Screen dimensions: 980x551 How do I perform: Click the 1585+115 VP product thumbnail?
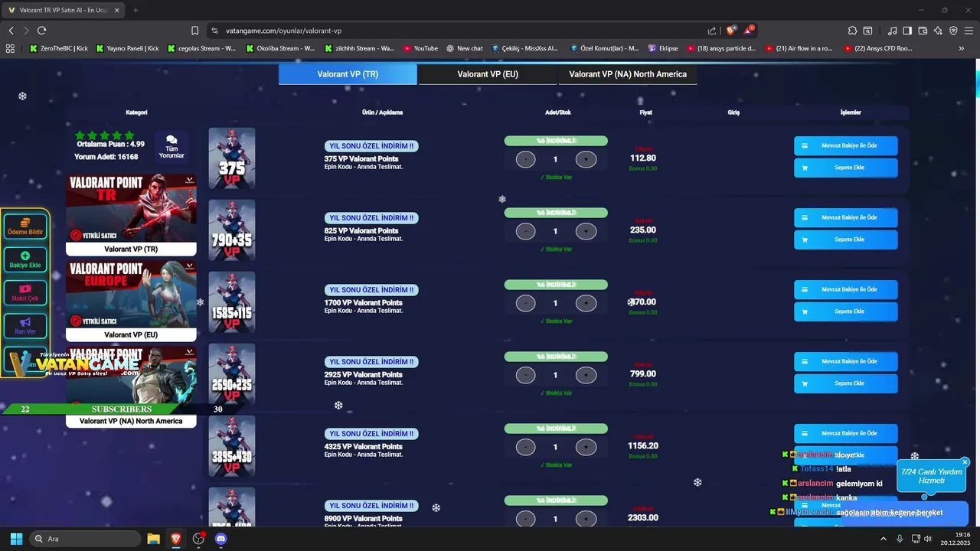[x=232, y=302]
